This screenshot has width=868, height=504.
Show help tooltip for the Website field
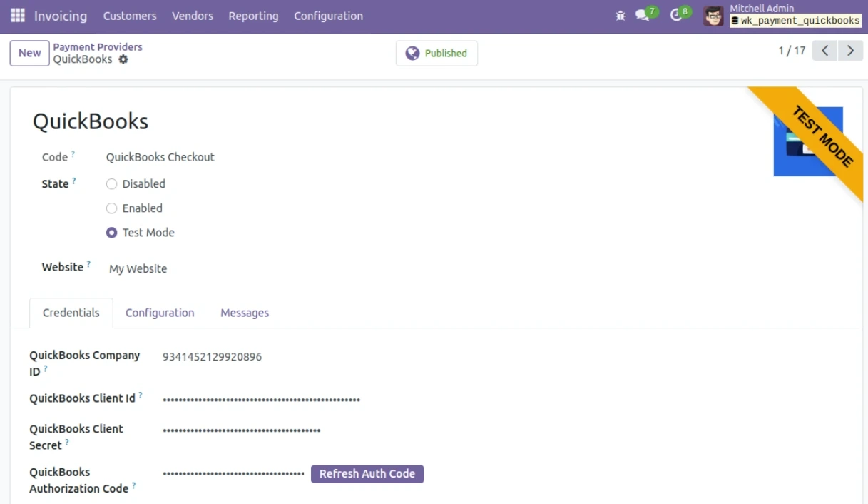88,263
